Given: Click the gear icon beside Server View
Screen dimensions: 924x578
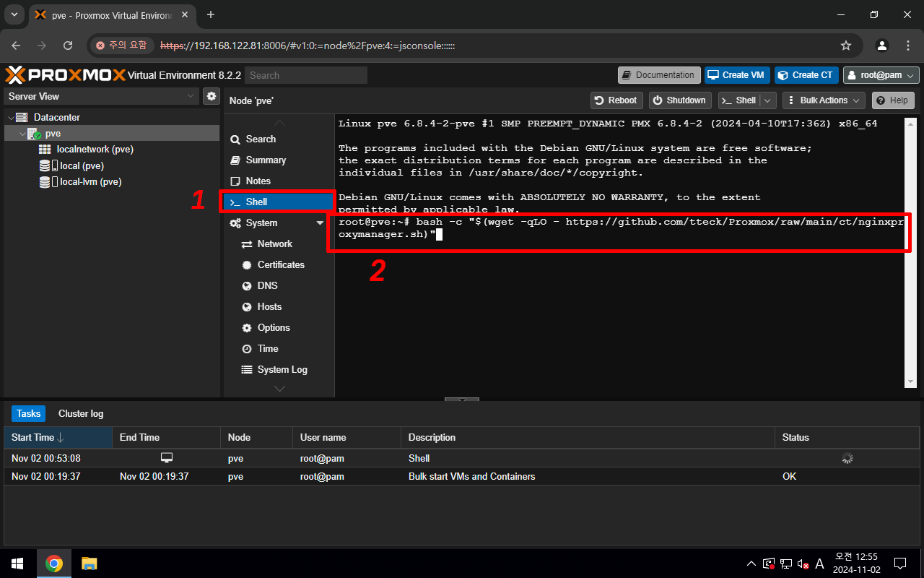Looking at the screenshot, I should pos(212,96).
